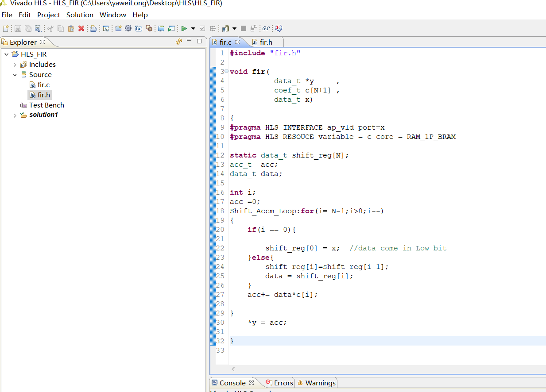Open the File menu
Screen dimensions: 546x392
(7, 15)
